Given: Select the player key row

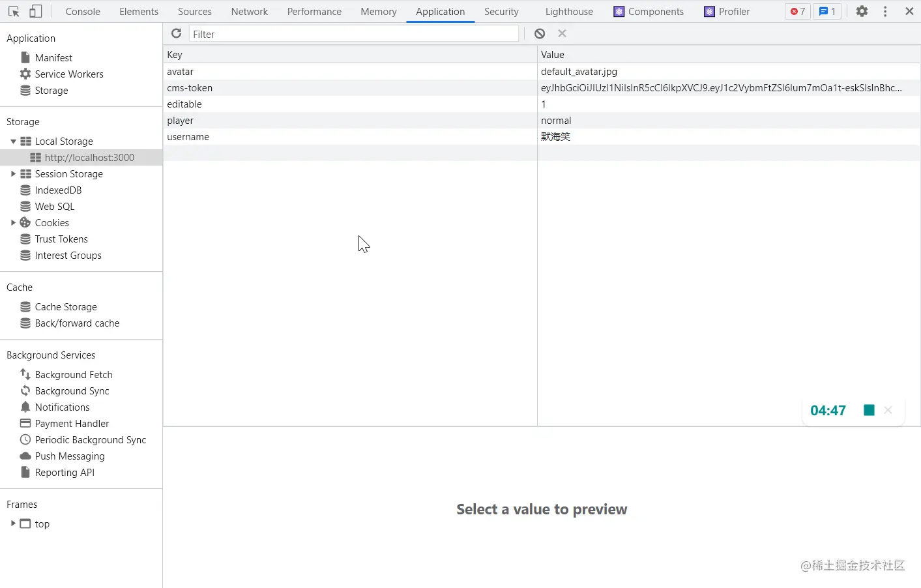Looking at the screenshot, I should click(x=350, y=121).
